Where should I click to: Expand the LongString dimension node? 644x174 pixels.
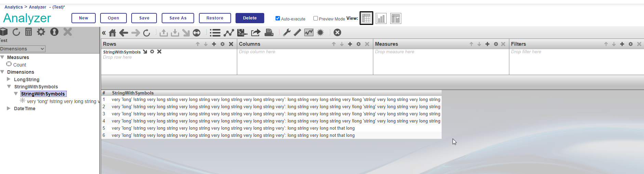point(9,79)
